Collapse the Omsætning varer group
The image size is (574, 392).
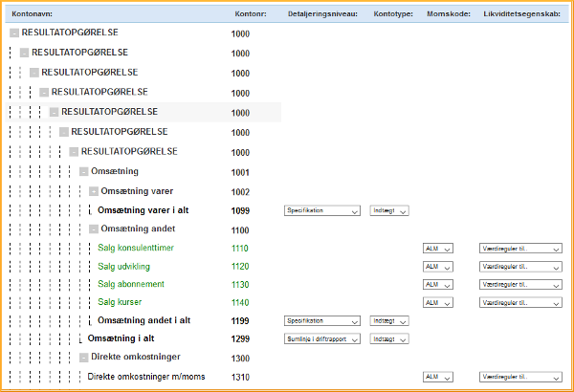point(94,192)
